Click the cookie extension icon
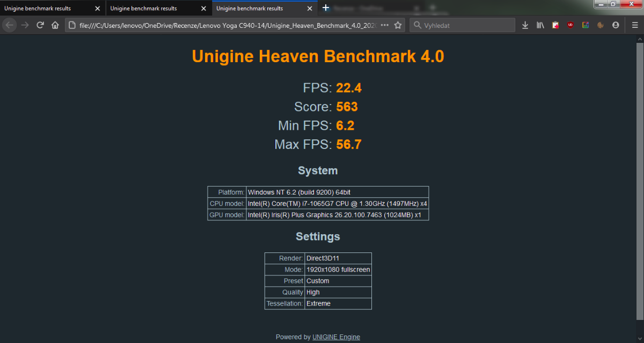 [601, 25]
